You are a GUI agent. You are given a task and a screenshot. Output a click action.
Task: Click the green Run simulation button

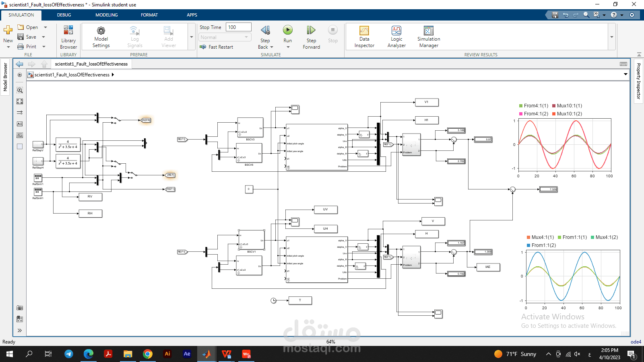tap(287, 30)
